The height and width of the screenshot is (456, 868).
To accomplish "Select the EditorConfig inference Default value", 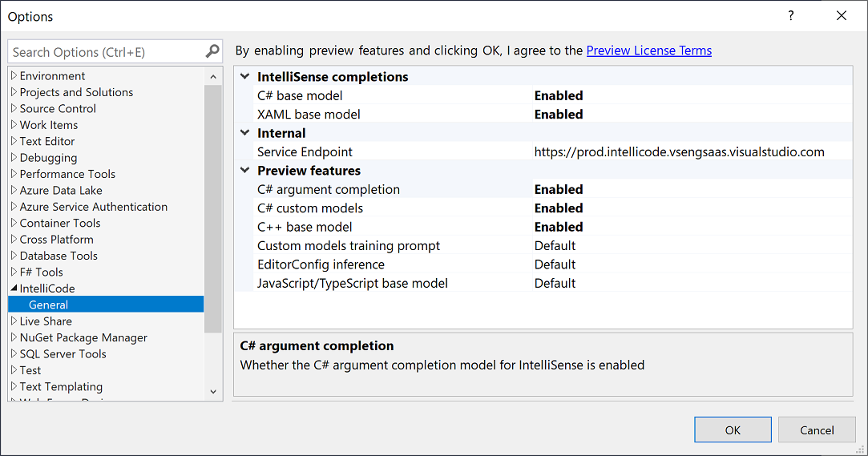I will click(x=555, y=264).
